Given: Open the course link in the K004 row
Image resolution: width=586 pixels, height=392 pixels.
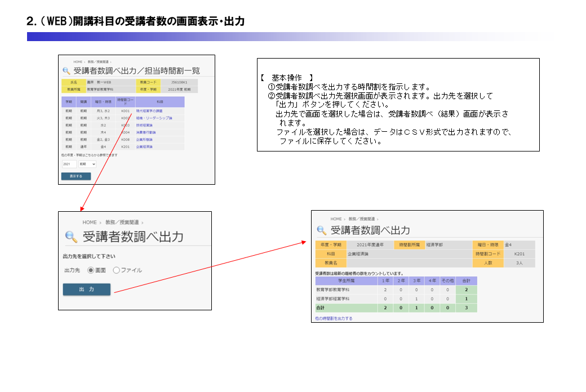Looking at the screenshot, I should (x=146, y=132).
